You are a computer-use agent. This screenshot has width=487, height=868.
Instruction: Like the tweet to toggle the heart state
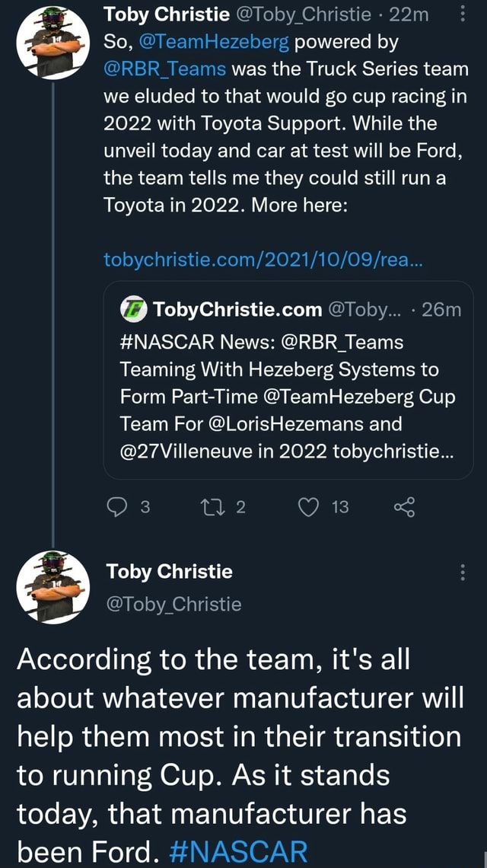coord(310,508)
